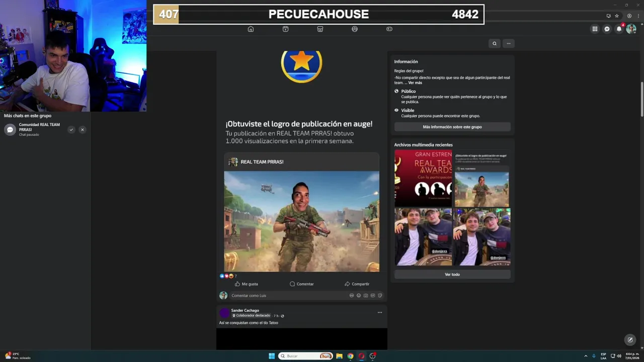Click Comentar button under the post

pyautogui.click(x=301, y=284)
